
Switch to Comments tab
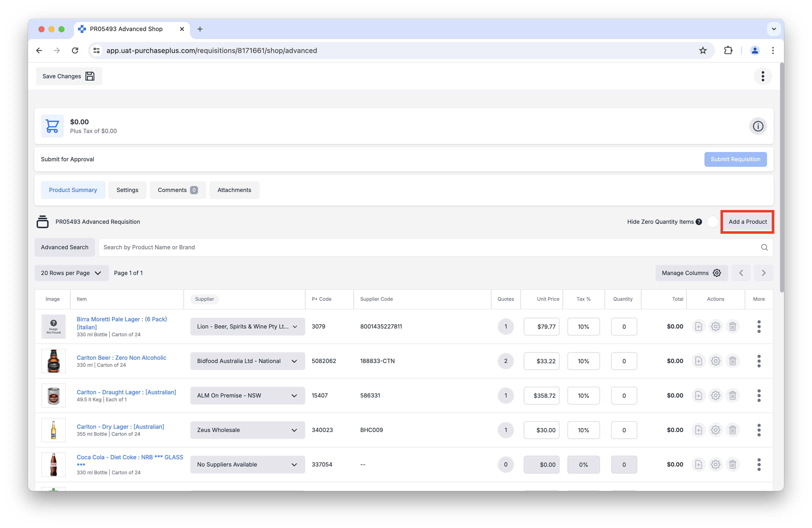(178, 190)
